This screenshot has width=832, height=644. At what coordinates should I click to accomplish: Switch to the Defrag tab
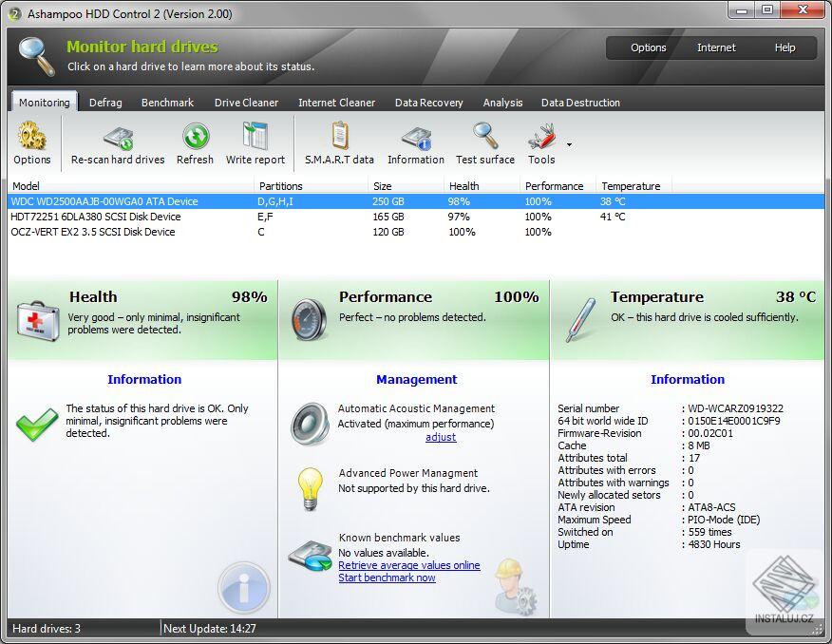[x=105, y=103]
